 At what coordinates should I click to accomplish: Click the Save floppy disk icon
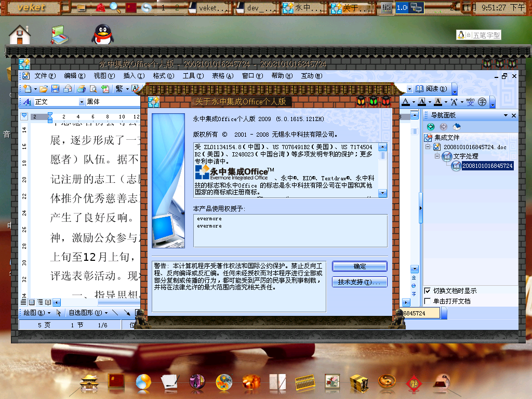click(55, 89)
